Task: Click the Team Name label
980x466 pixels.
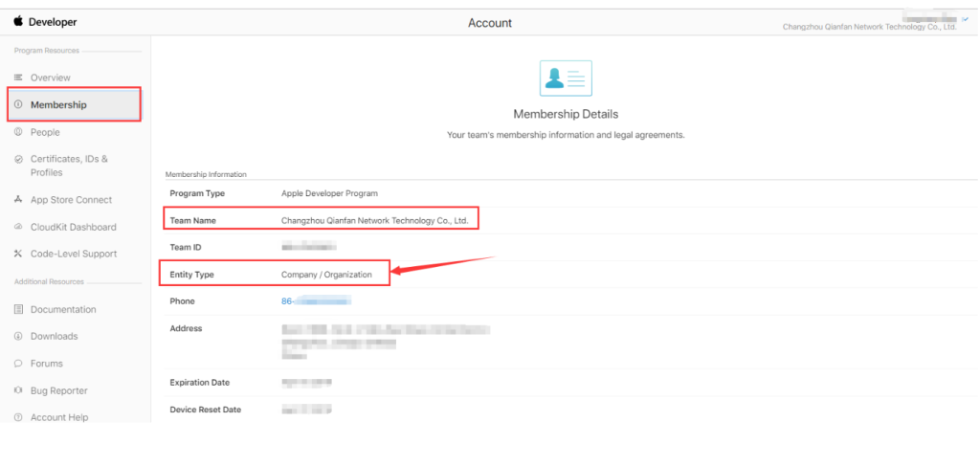Action: tap(193, 220)
